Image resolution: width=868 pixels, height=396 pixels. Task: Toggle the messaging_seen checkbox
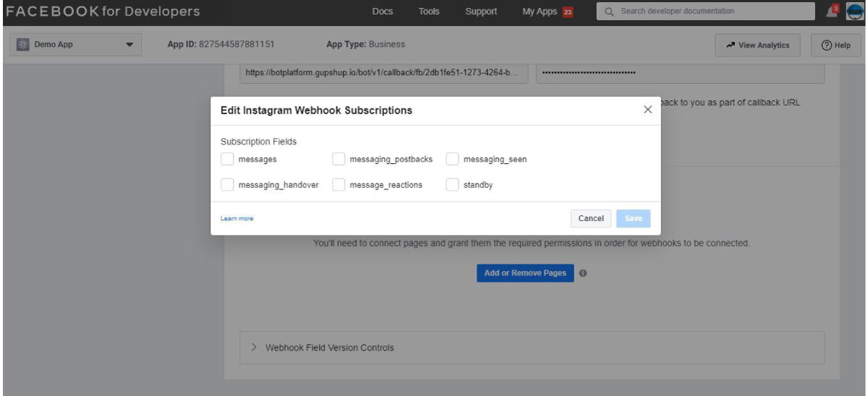pos(452,159)
